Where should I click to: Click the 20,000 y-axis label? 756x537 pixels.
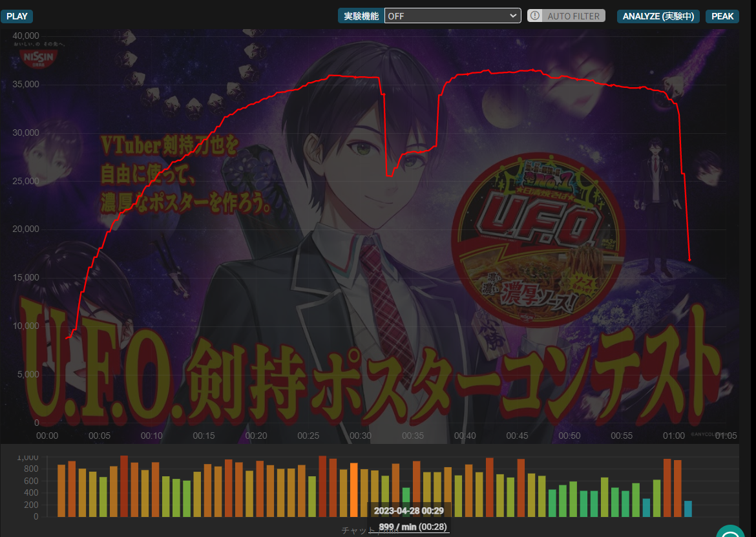[x=26, y=229]
